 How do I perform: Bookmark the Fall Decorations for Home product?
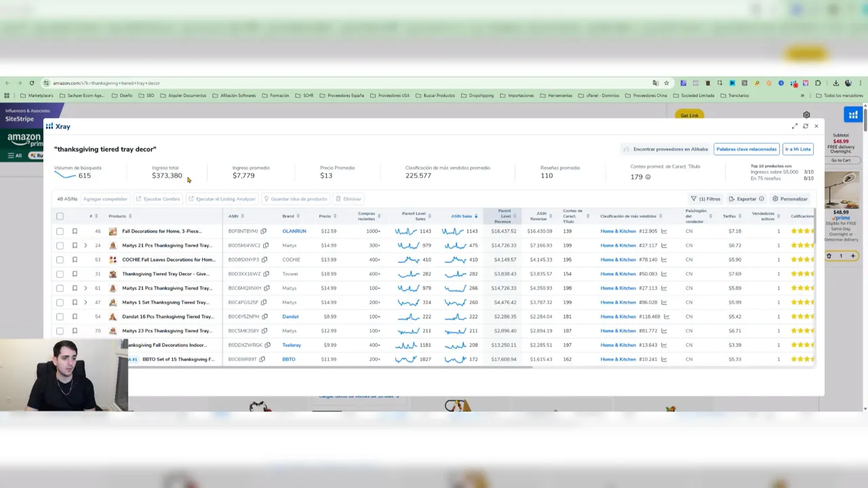[75, 231]
